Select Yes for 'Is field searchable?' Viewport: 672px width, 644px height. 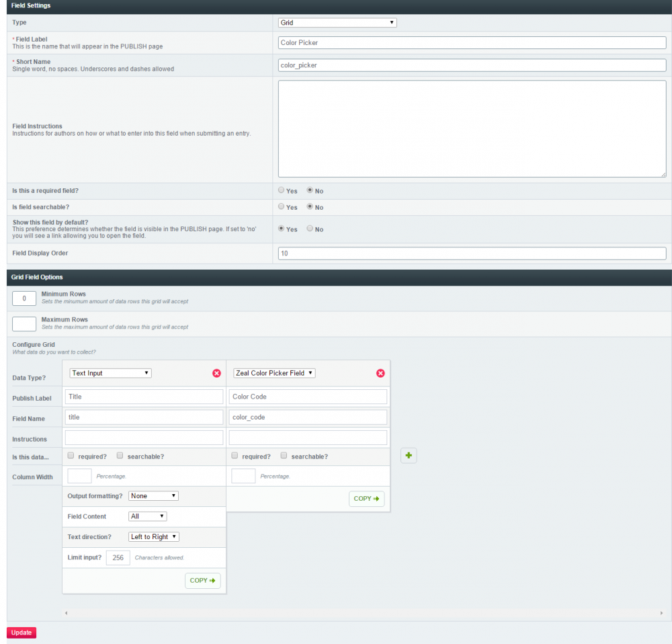point(281,207)
